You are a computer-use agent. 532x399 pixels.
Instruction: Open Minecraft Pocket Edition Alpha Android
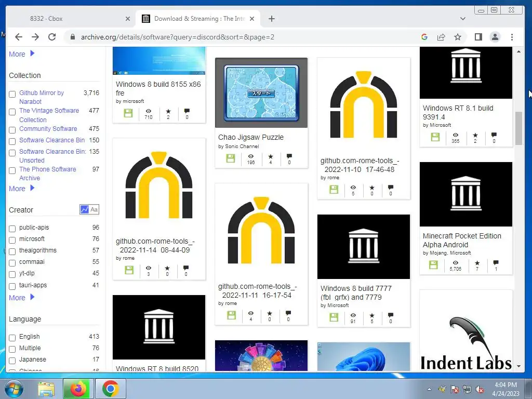coord(462,240)
